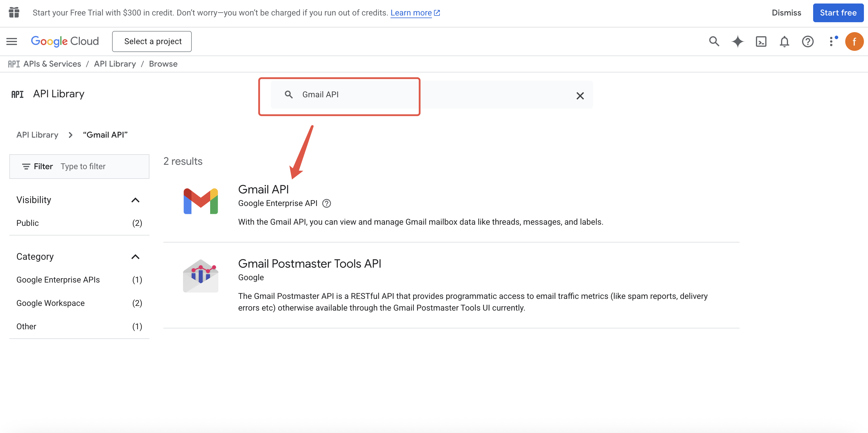The image size is (868, 433).
Task: Click the 2 results count text
Action: click(x=183, y=161)
